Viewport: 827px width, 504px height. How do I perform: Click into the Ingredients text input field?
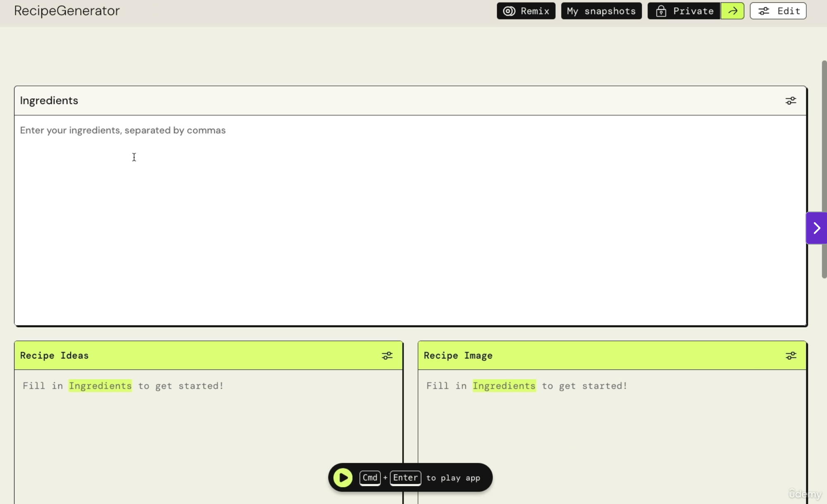point(410,220)
